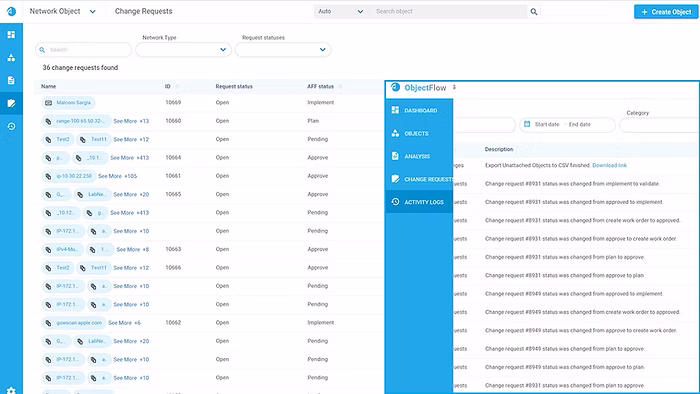The image size is (700, 394).
Task: Open the Auto selector dropdown
Action: (341, 12)
